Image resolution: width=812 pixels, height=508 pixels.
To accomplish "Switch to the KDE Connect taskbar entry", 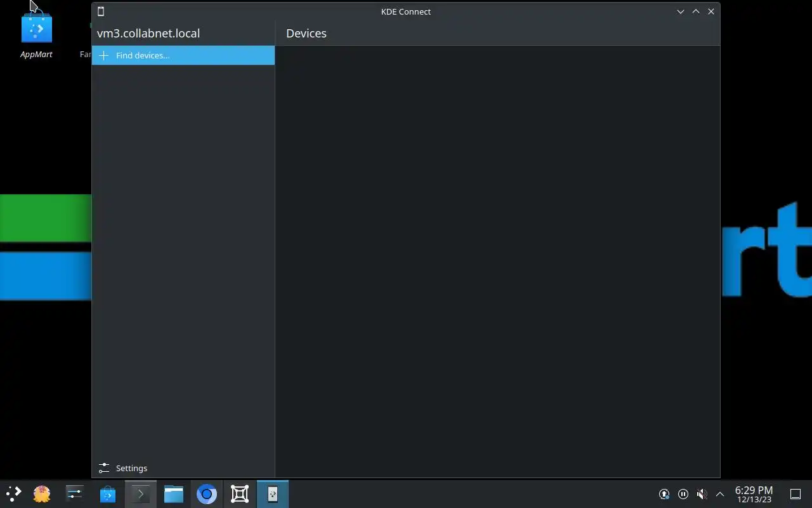I will [273, 493].
